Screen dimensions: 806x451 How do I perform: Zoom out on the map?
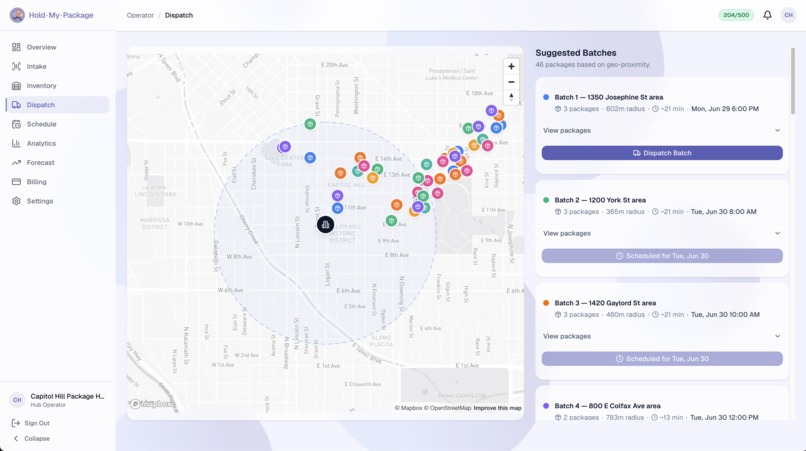coord(511,82)
